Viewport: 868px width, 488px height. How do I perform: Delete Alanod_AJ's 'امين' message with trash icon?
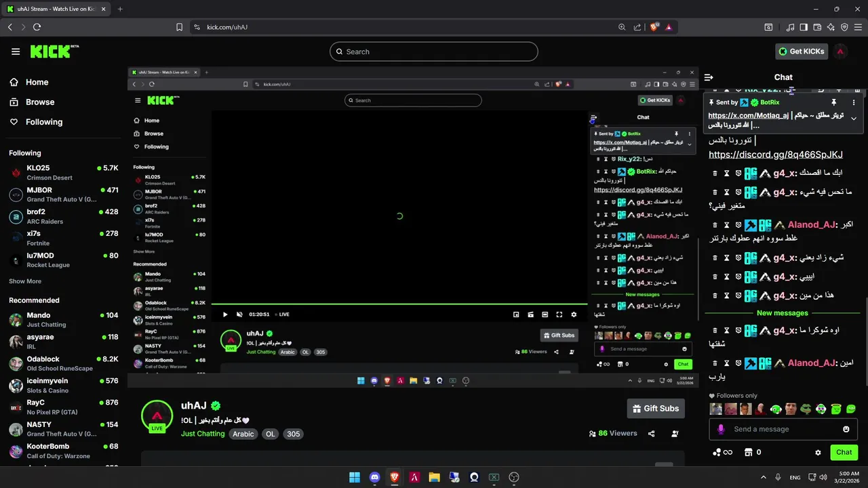tap(715, 363)
